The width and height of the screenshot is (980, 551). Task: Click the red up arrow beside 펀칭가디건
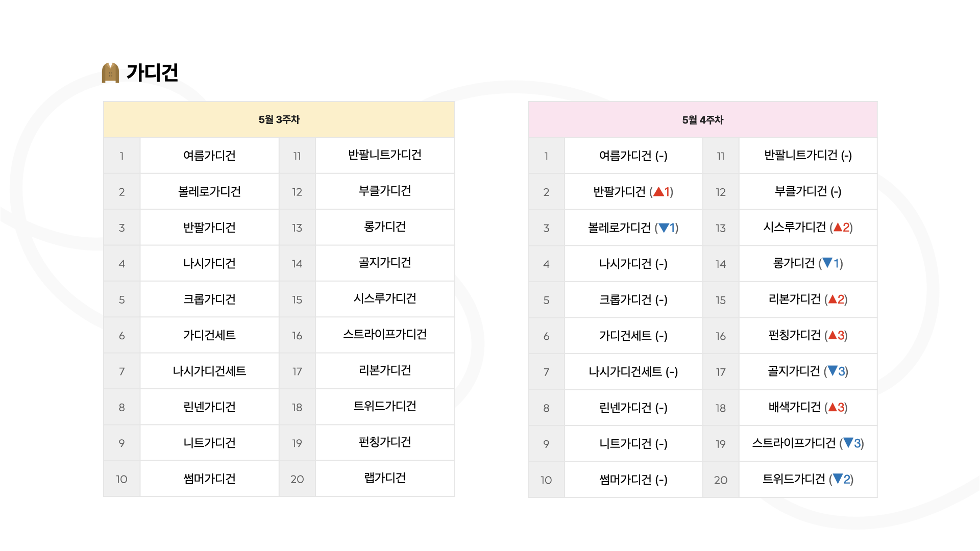coord(832,335)
